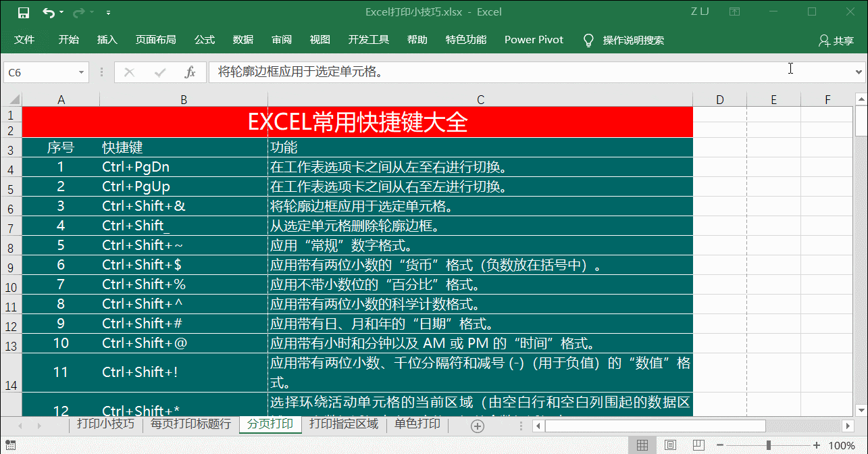Open the 页面布局 ribbon tab
The width and height of the screenshot is (868, 454).
click(155, 40)
